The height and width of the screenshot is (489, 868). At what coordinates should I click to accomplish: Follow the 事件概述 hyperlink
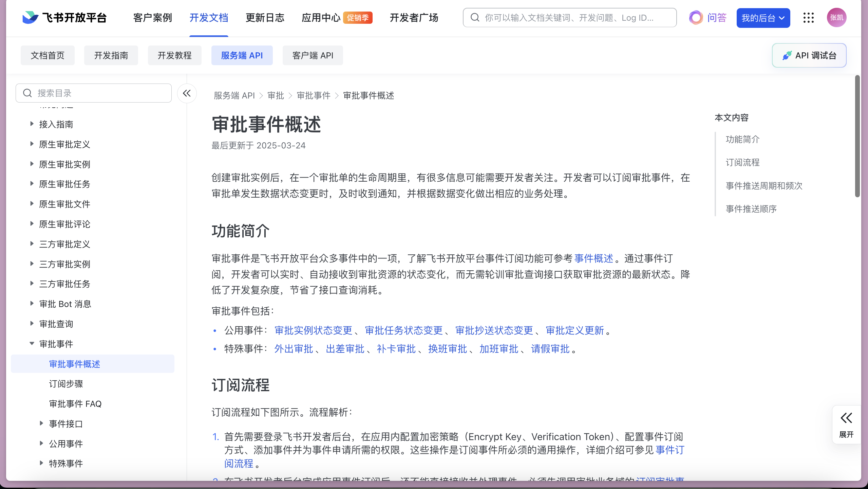593,258
